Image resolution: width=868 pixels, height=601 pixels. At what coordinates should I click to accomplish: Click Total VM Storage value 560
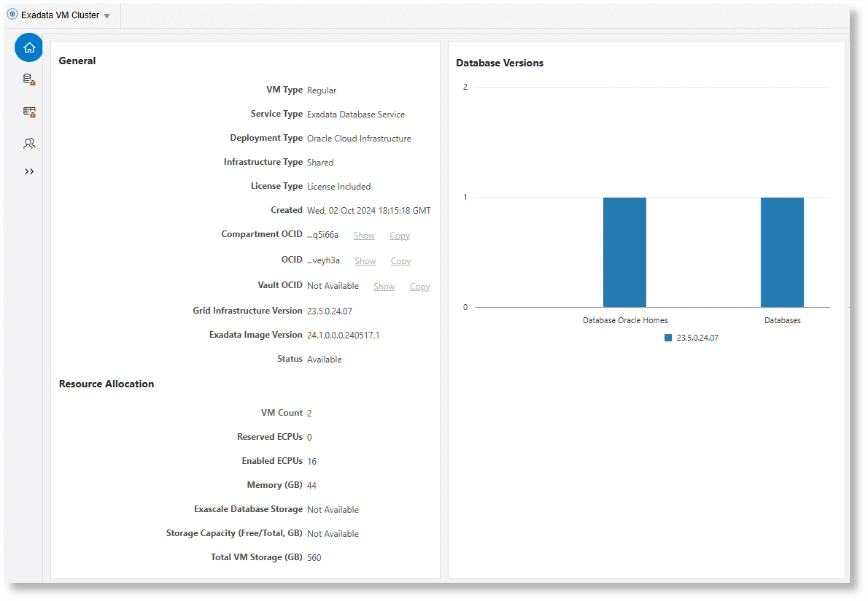(x=314, y=557)
